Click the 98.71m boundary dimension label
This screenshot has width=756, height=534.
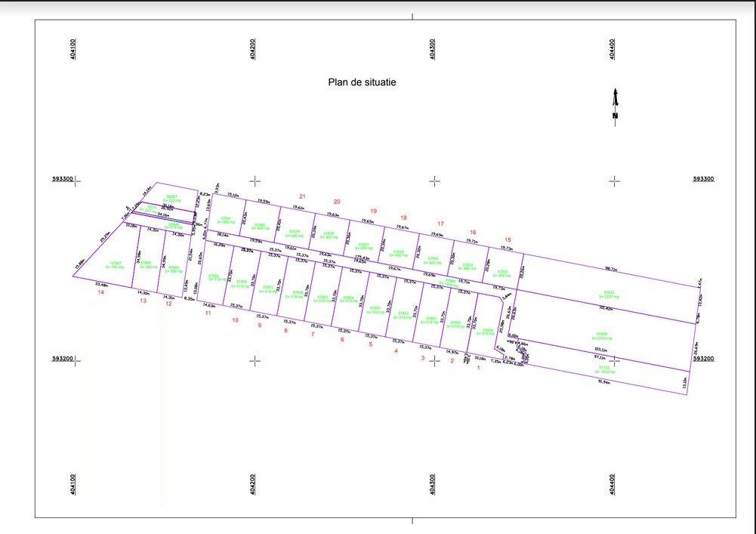click(x=612, y=268)
